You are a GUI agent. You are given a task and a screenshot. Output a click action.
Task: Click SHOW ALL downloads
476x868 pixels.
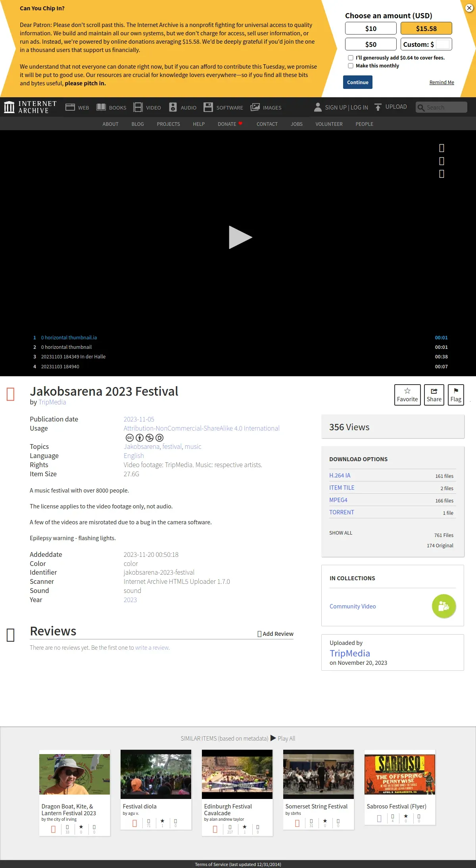pos(341,533)
